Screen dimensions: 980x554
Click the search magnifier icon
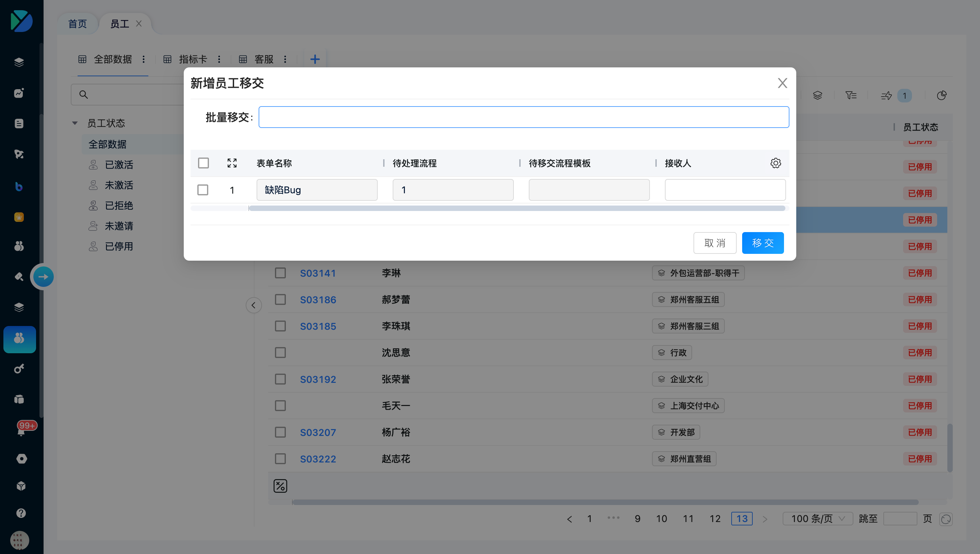(84, 94)
